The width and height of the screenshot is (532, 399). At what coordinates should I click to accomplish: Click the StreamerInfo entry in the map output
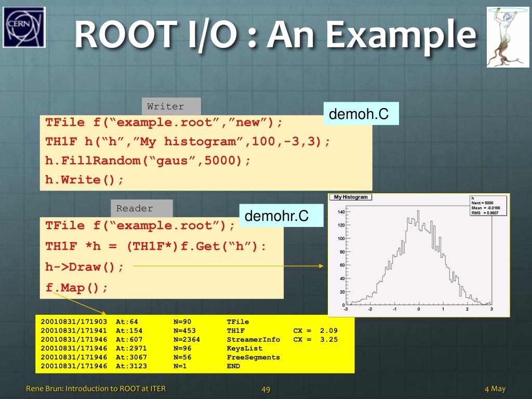pos(254,339)
